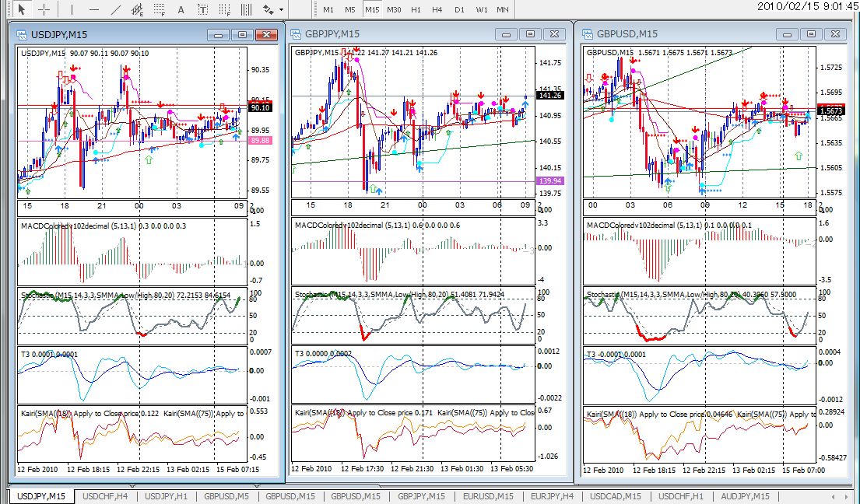Set the chart period to H4
Image resolution: width=860 pixels, height=504 pixels.
(x=437, y=9)
